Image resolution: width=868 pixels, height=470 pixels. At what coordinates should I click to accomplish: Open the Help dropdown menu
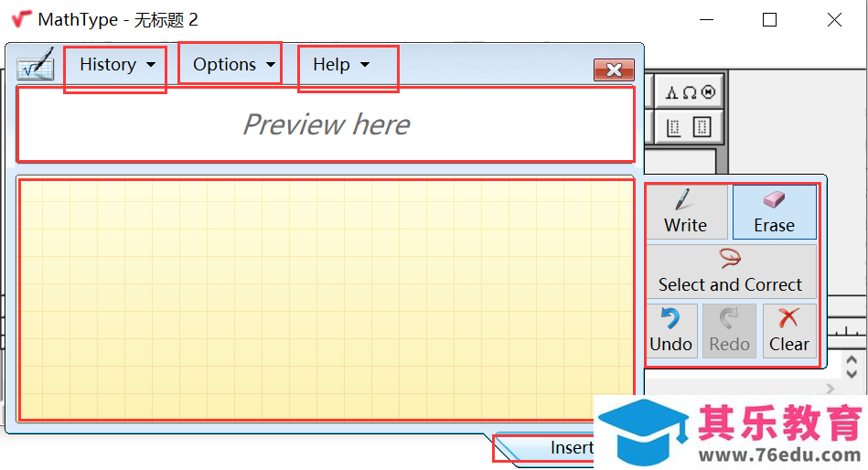[340, 65]
